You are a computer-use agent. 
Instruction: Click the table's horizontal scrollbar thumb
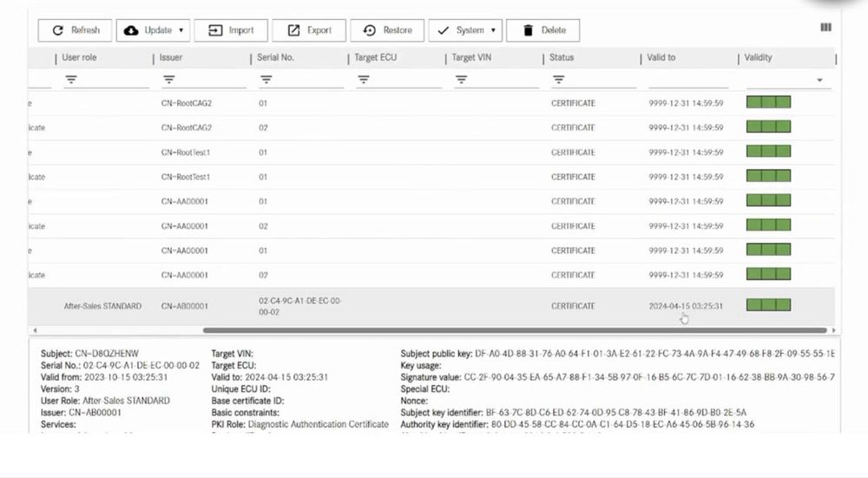click(515, 331)
